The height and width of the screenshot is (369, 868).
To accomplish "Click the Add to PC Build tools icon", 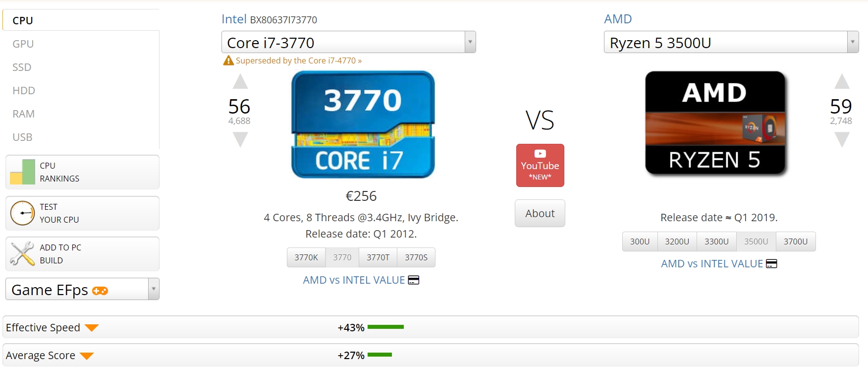I will 23,254.
